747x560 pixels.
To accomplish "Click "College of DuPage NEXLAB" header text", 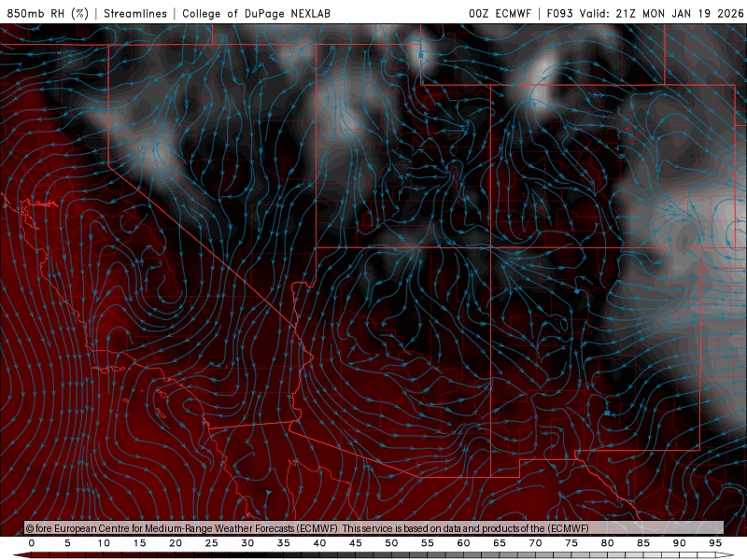I will [256, 13].
